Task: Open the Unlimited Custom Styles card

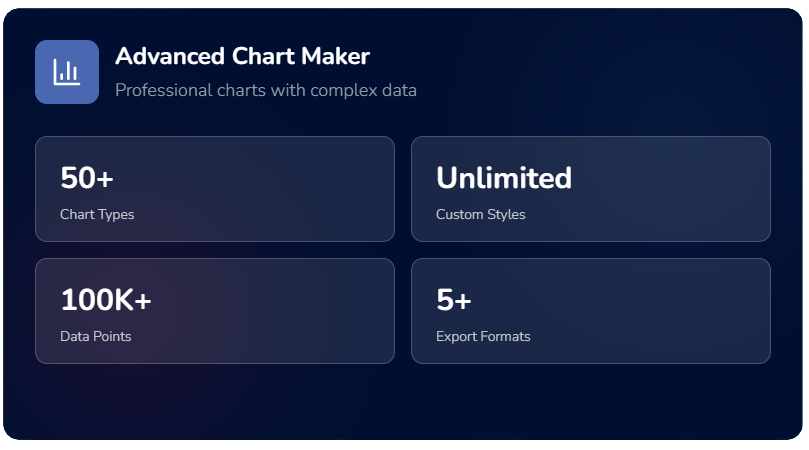Action: (590, 189)
